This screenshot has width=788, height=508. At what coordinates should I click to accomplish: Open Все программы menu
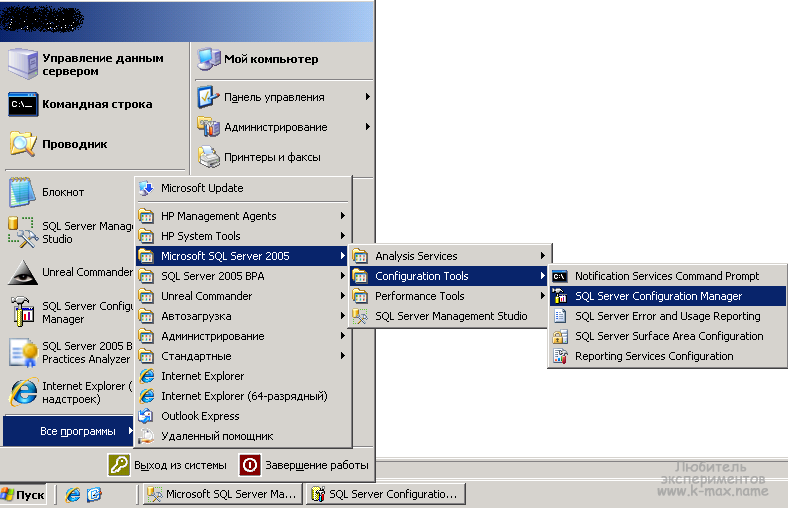pyautogui.click(x=68, y=431)
